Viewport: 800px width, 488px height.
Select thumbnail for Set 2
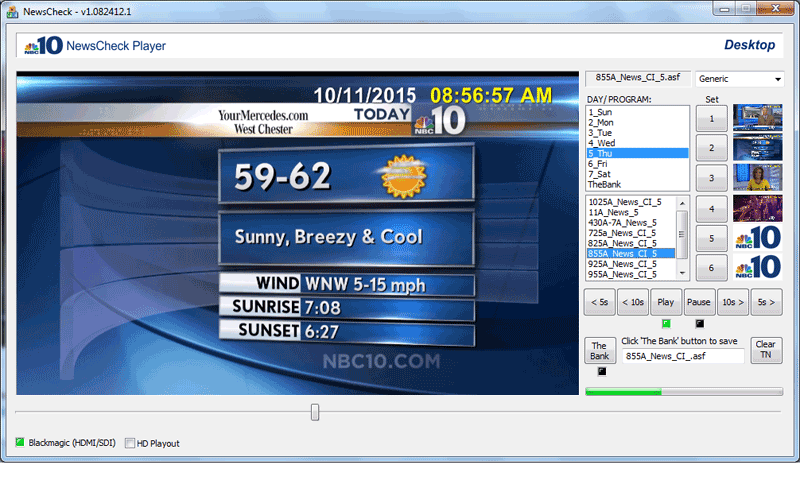pyautogui.click(x=757, y=148)
